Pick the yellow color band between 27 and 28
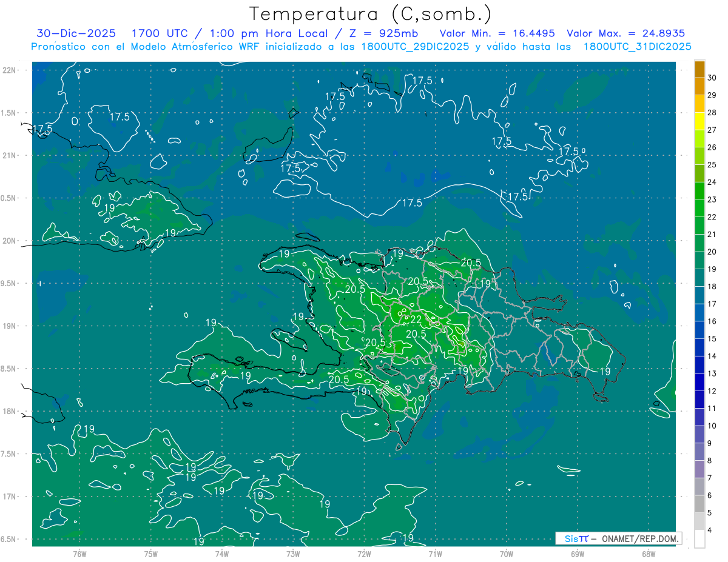The image size is (728, 562). pos(699,121)
